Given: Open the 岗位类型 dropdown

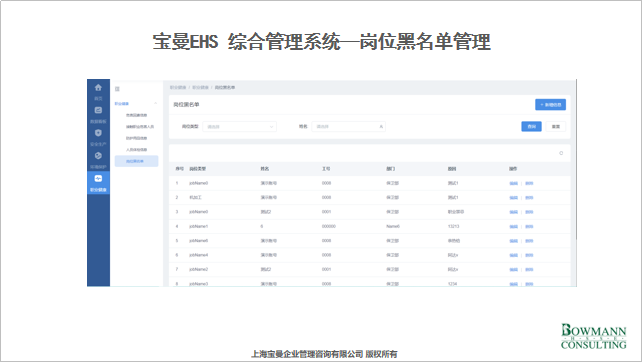Looking at the screenshot, I should [x=239, y=127].
